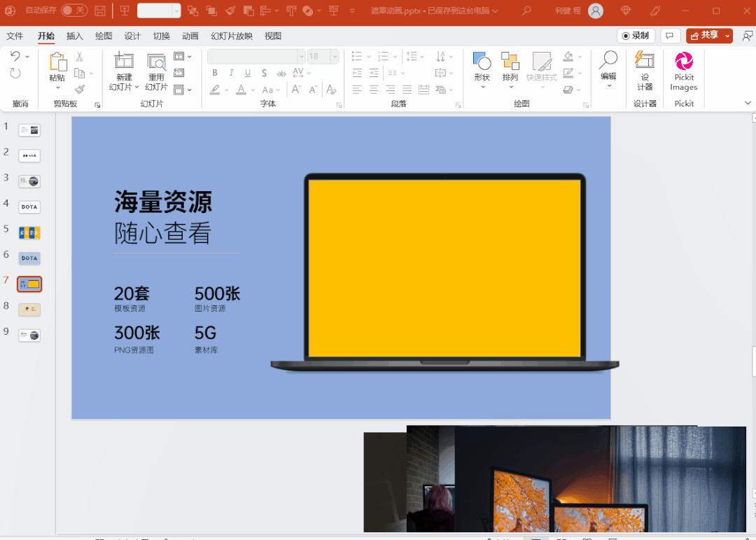Select slide 7 thumbnail in the slide panel

coord(29,284)
